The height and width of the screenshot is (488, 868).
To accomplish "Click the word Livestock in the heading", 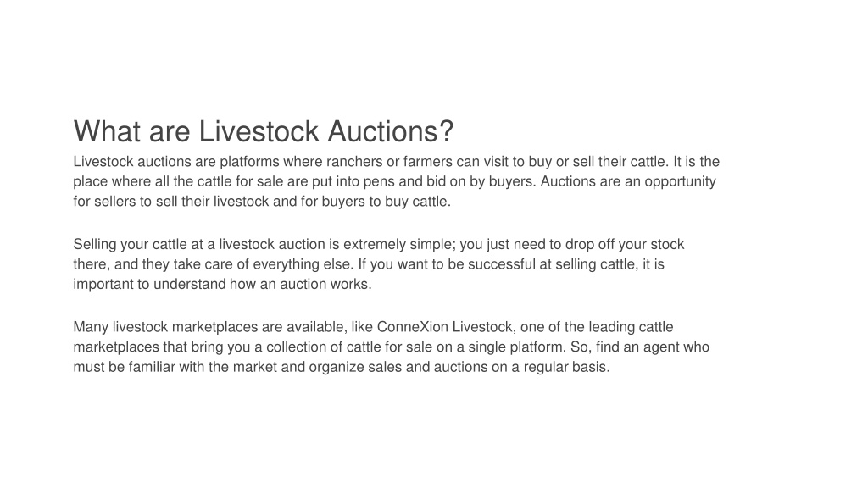I will point(259,131).
